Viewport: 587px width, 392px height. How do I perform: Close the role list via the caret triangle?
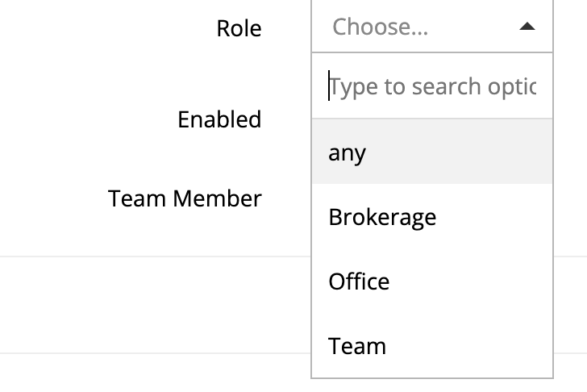(527, 27)
